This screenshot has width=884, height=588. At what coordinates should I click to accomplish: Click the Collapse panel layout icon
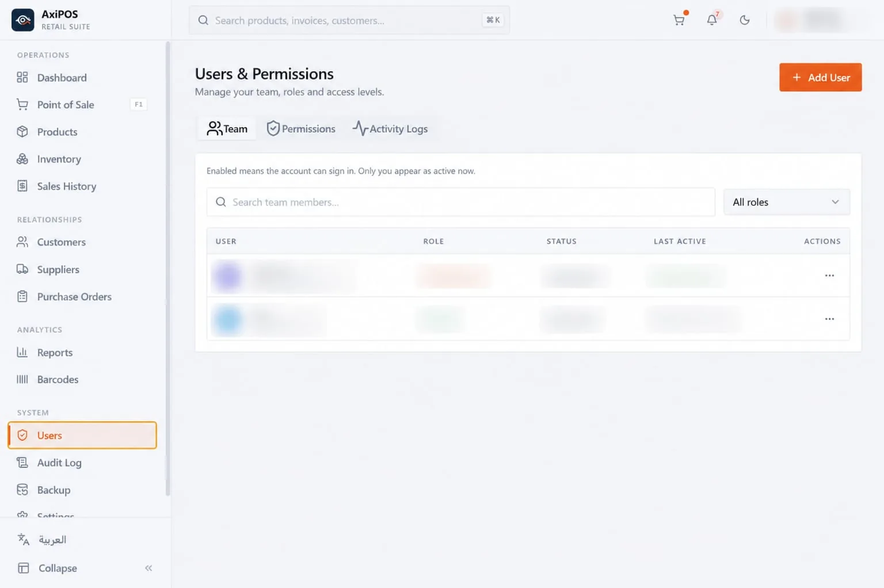pos(24,568)
